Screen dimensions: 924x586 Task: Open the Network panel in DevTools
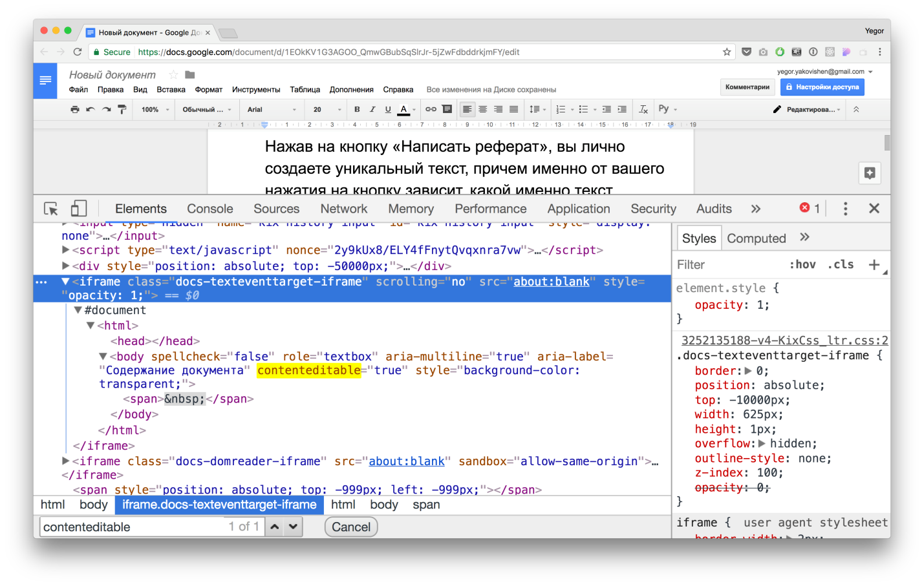click(343, 209)
